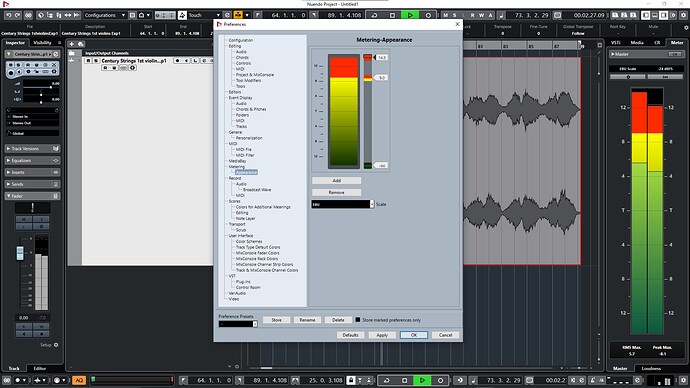Toggle global Write automation button W

481,15
